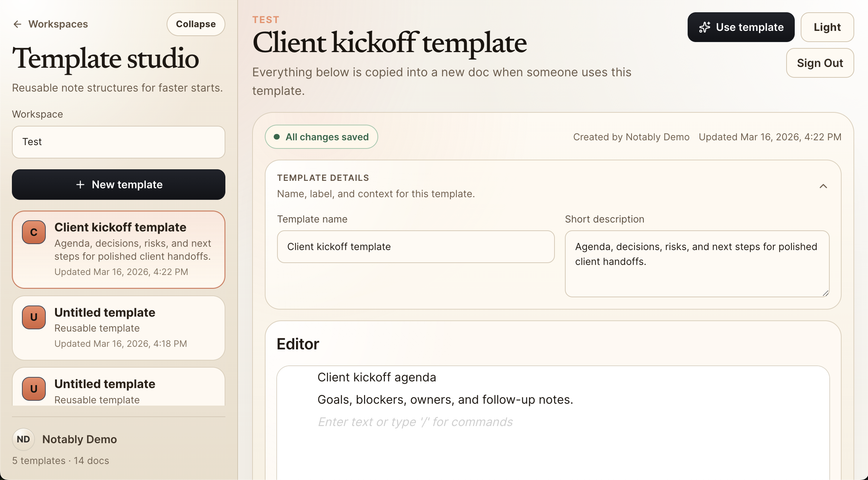The width and height of the screenshot is (868, 480).
Task: Select the sparkle icon on Use template
Action: [x=704, y=27]
